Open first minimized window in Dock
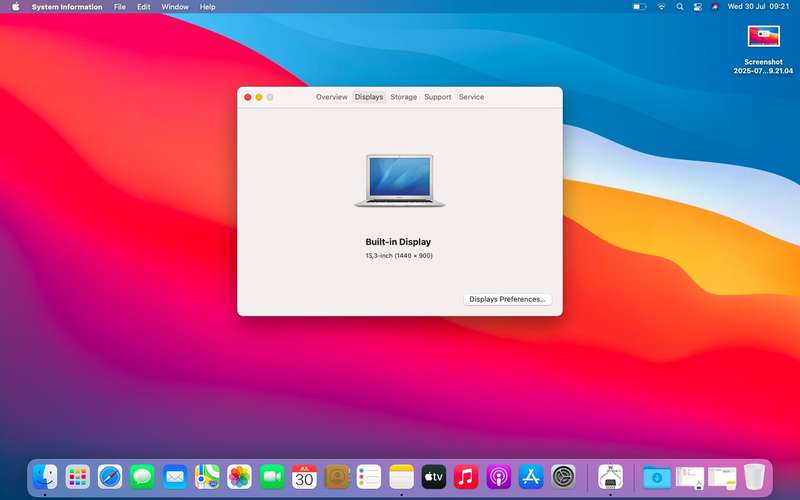 click(x=690, y=478)
